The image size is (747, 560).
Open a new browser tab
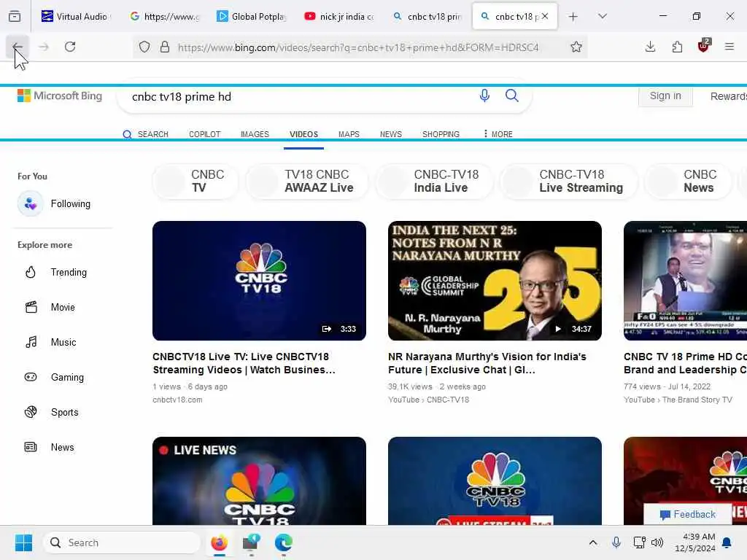[x=573, y=17]
